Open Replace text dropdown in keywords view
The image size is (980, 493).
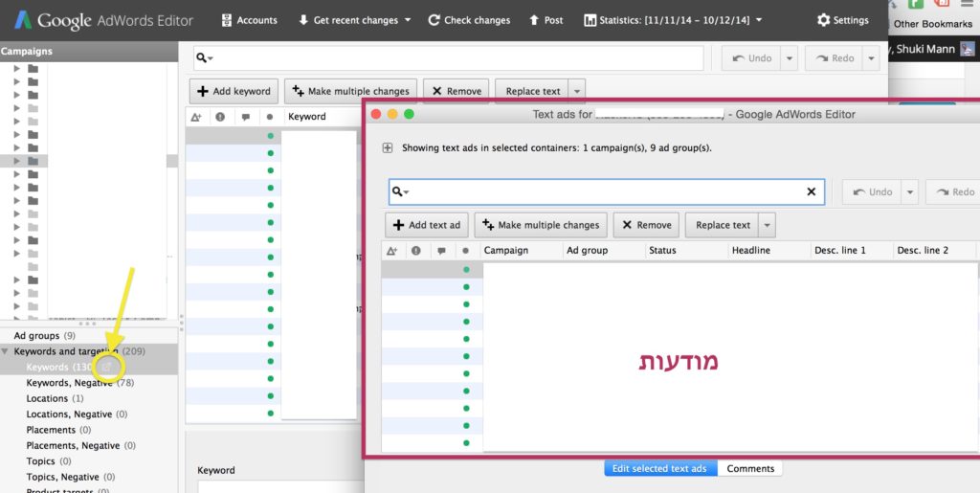pyautogui.click(x=577, y=91)
